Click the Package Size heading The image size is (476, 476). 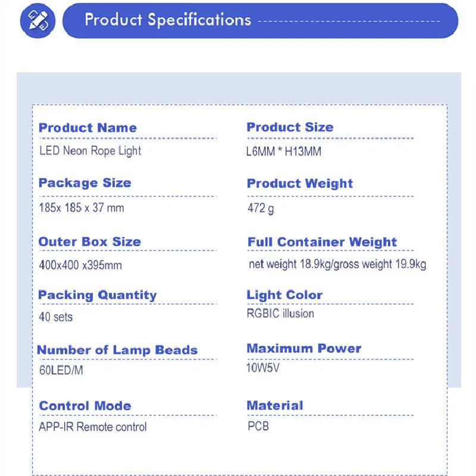click(84, 183)
